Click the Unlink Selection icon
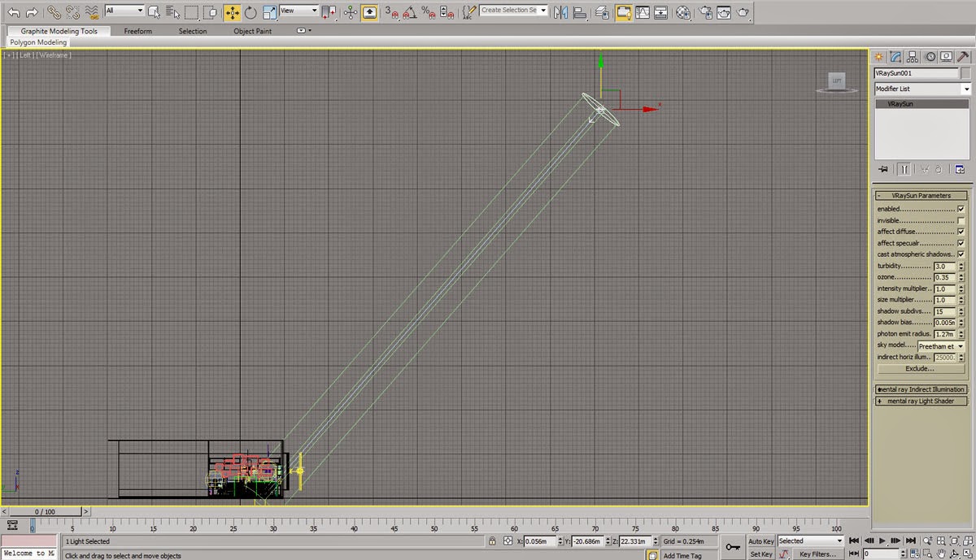Screen dimensions: 976x560 72,11
